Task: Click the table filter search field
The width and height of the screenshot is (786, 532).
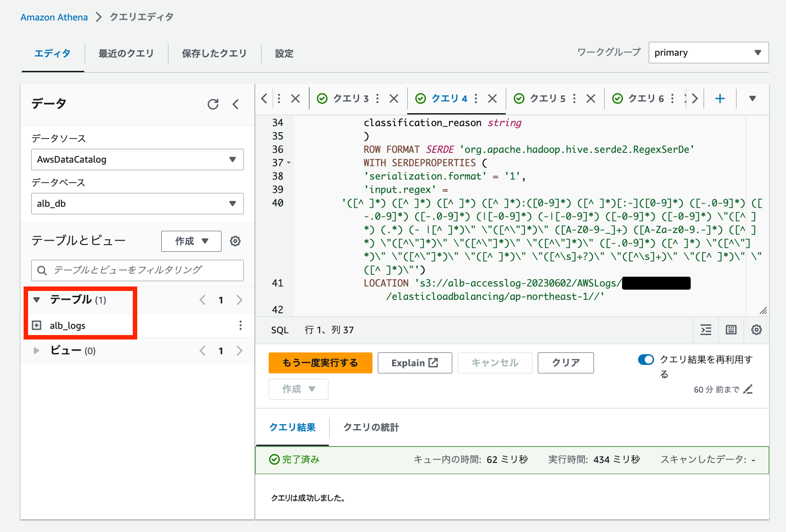Action: [137, 270]
